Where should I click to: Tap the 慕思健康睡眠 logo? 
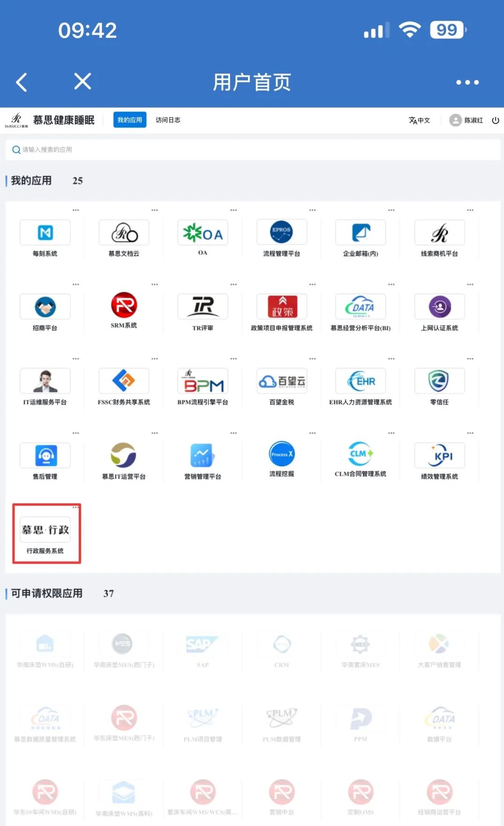pos(50,120)
